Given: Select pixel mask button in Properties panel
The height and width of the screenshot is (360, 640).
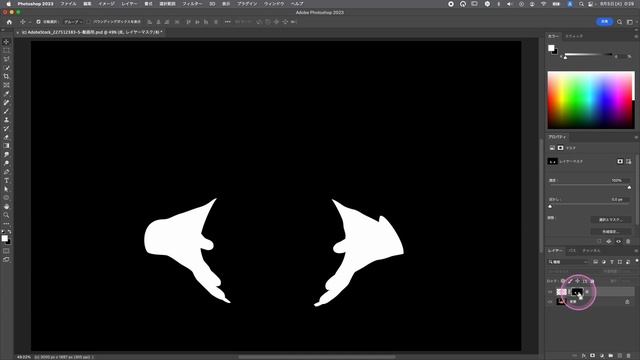Looking at the screenshot, I should click(620, 162).
